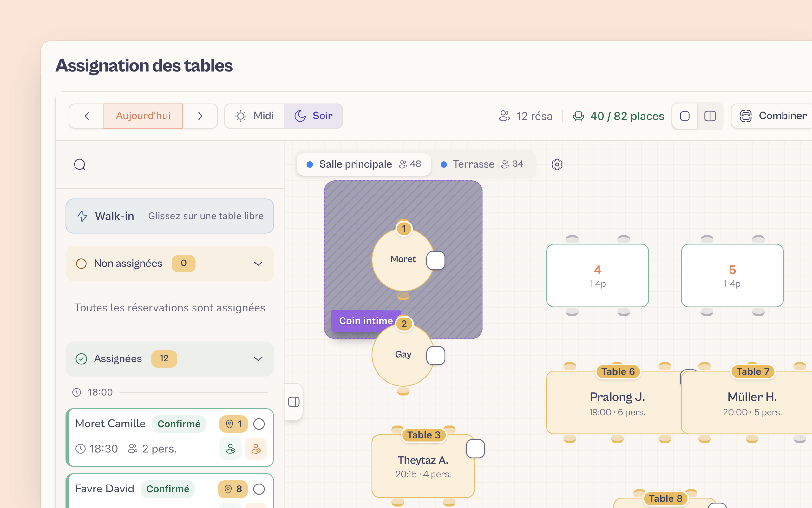Open the Salle principale room tab
Screen dimensions: 812x508
[364, 164]
